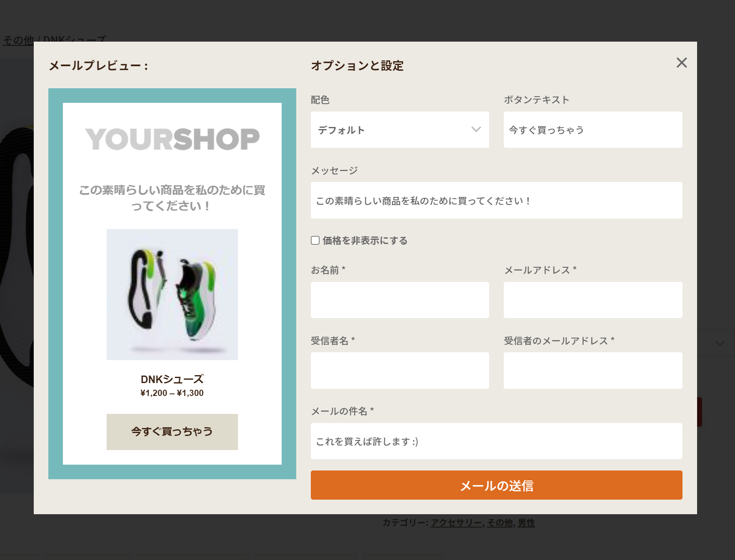Click the オプションと設定 heading

[x=357, y=66]
